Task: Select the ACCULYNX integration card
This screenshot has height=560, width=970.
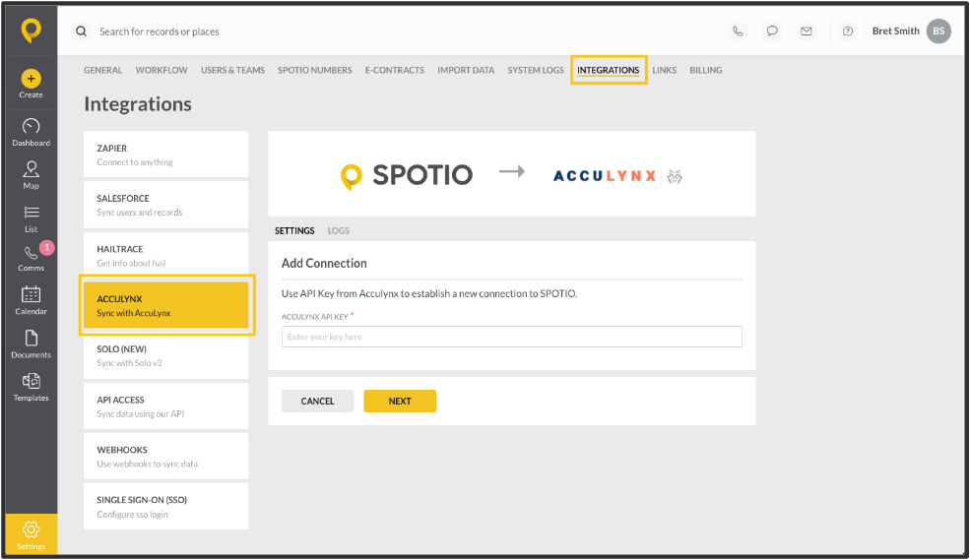Action: 165,305
